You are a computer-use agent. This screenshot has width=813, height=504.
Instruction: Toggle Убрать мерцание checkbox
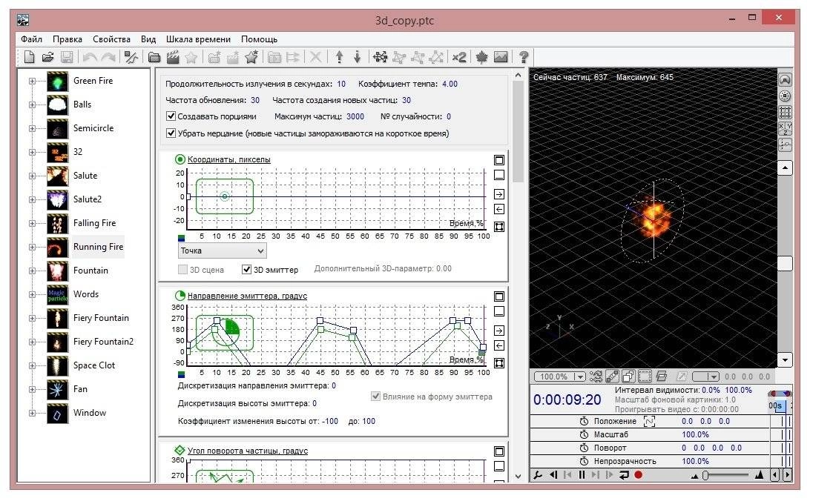pos(171,133)
